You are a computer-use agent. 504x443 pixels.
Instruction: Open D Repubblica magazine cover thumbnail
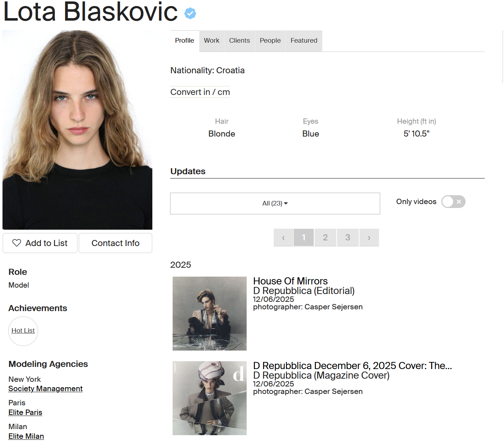click(x=210, y=398)
